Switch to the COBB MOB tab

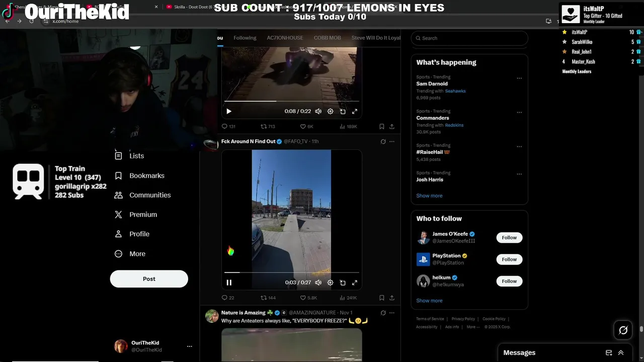tap(328, 38)
